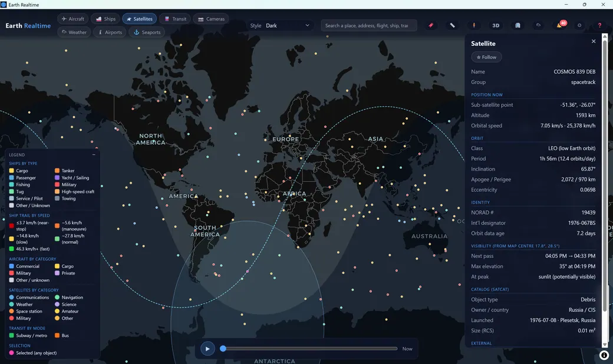Toggle the Seaports layer

point(147,32)
